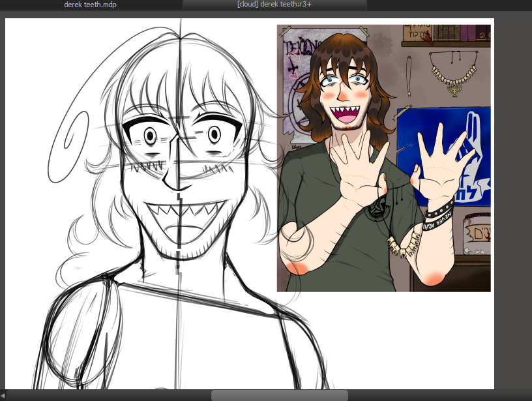This screenshot has height=401, width=532.
Task: Click the empty gray area right of the canvas
Action: point(513,196)
